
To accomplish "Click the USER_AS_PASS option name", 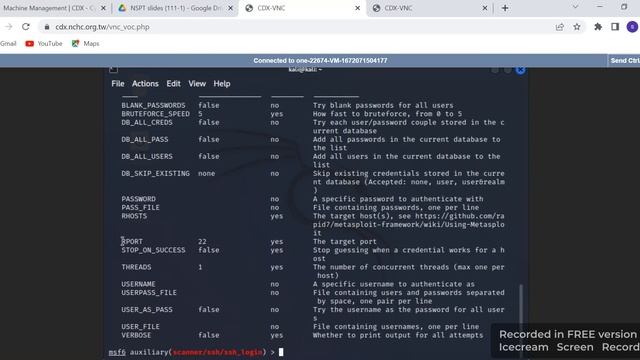I will tap(147, 309).
